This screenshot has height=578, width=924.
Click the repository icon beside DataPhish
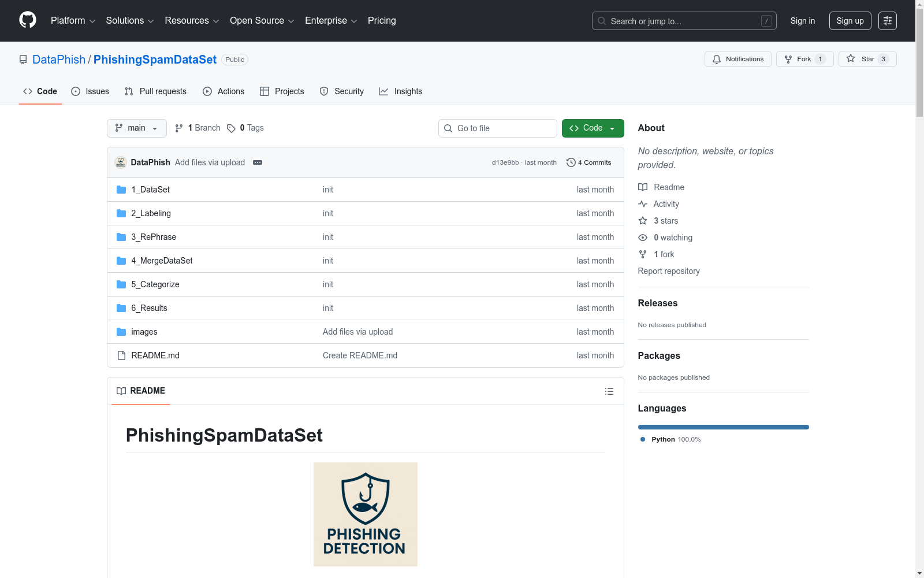[x=23, y=60]
